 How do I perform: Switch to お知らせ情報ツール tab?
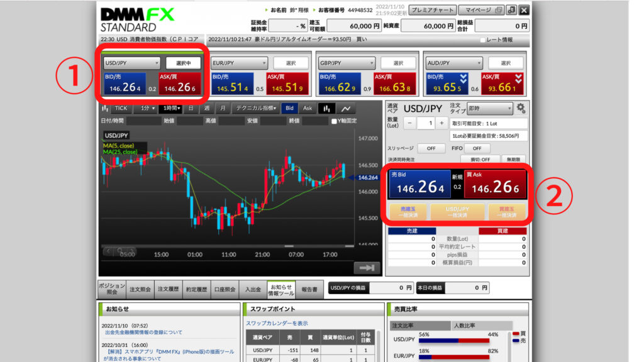point(281,289)
